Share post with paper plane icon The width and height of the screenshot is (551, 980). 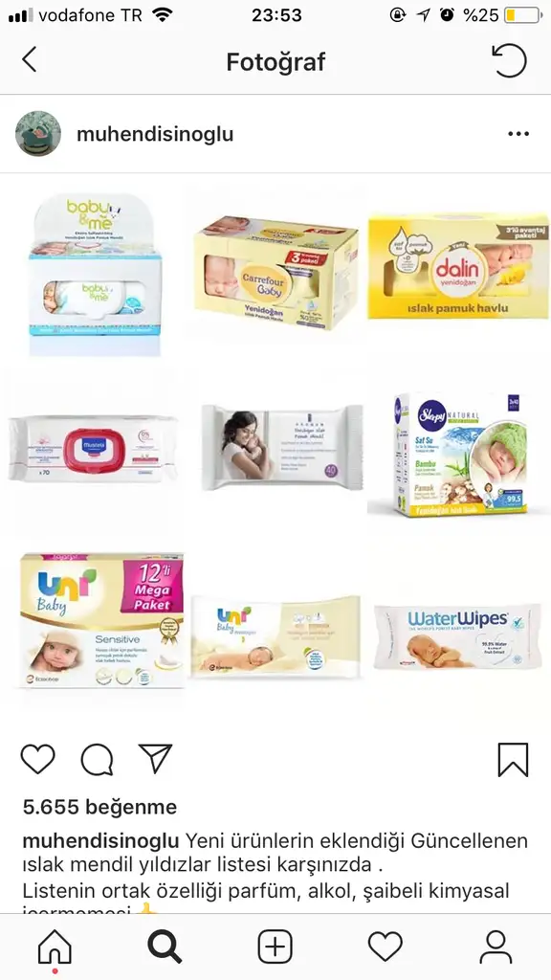pos(155,759)
